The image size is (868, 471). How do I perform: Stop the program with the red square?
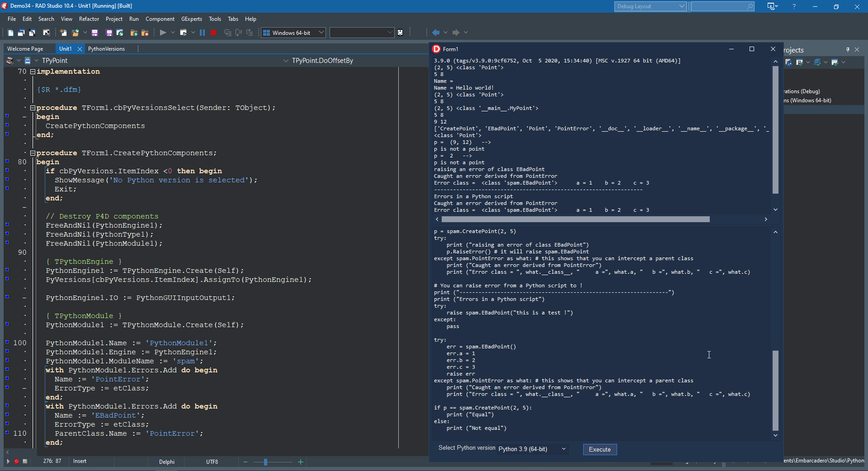[213, 33]
